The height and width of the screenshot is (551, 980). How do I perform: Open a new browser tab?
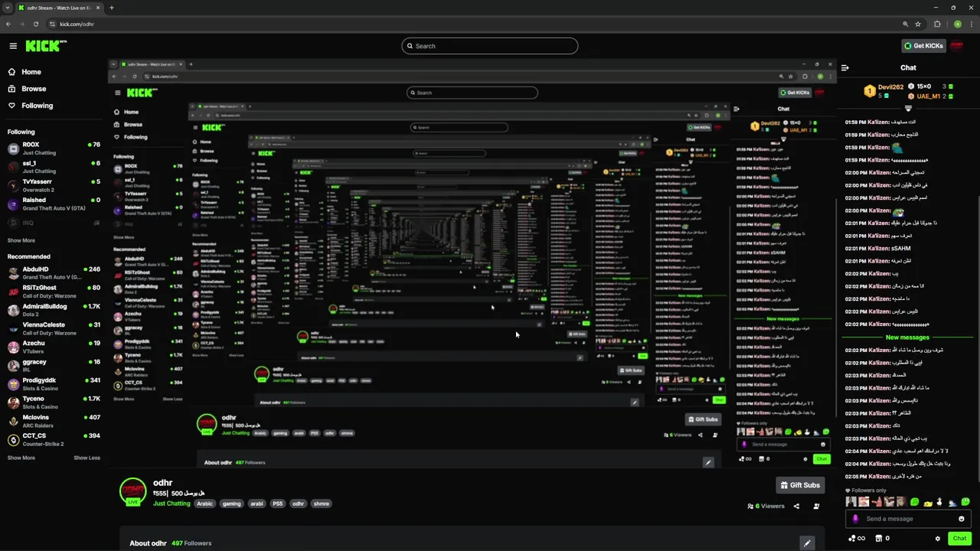111,8
